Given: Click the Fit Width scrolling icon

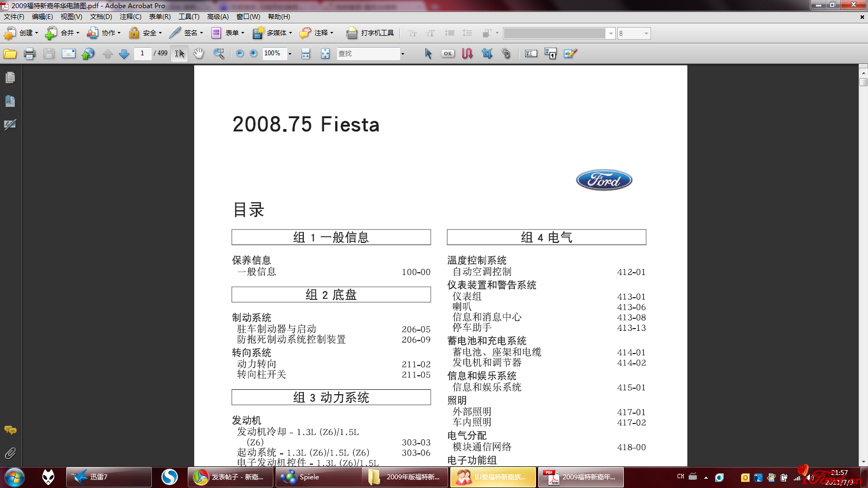Looking at the screenshot, I should click(306, 54).
